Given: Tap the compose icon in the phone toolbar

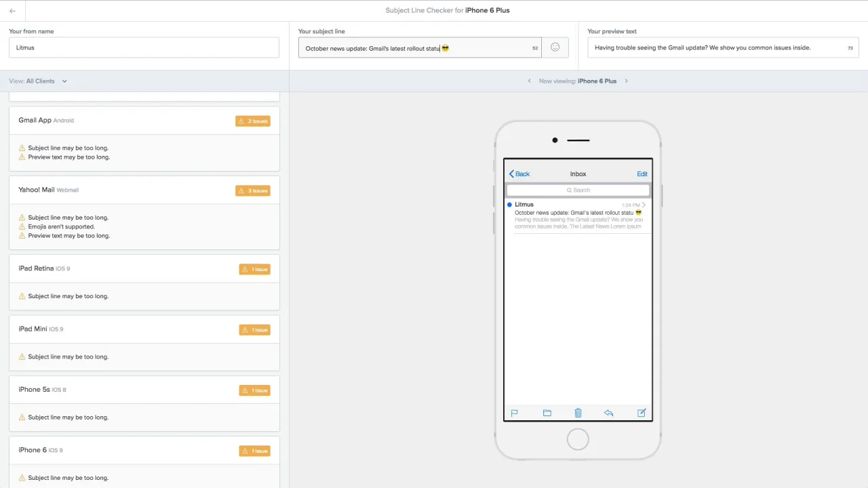Looking at the screenshot, I should tap(642, 413).
